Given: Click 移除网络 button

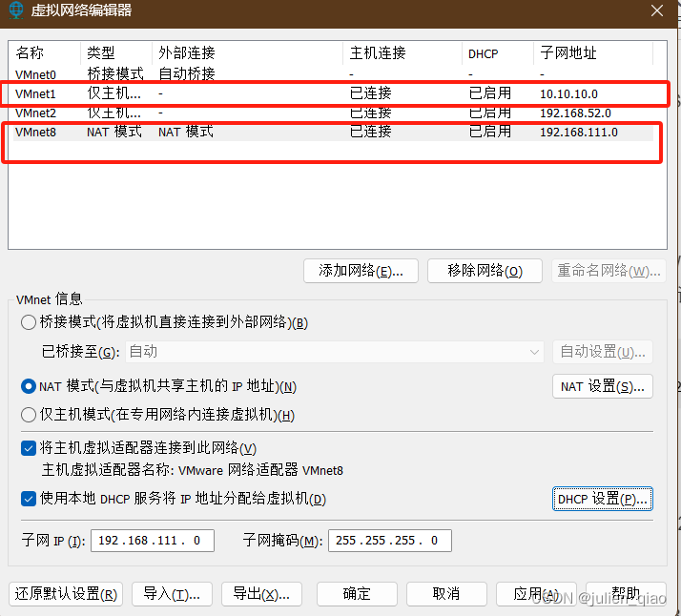Looking at the screenshot, I should click(x=485, y=271).
